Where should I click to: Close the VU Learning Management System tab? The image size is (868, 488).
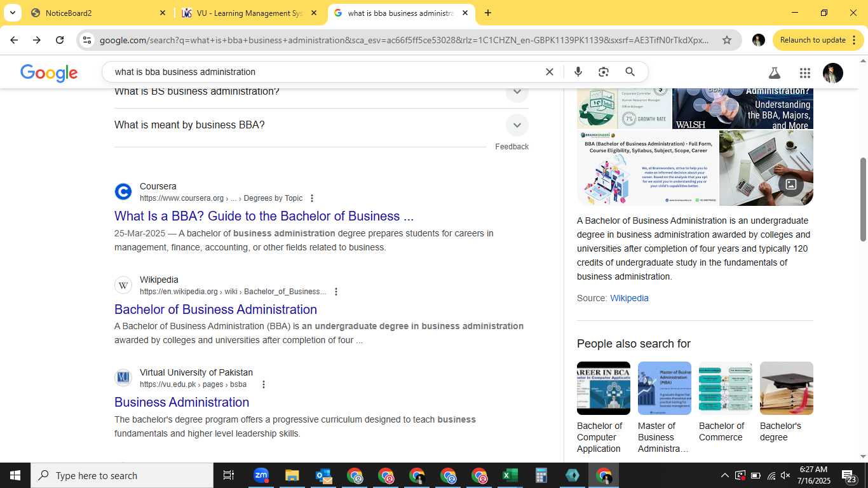coord(314,13)
